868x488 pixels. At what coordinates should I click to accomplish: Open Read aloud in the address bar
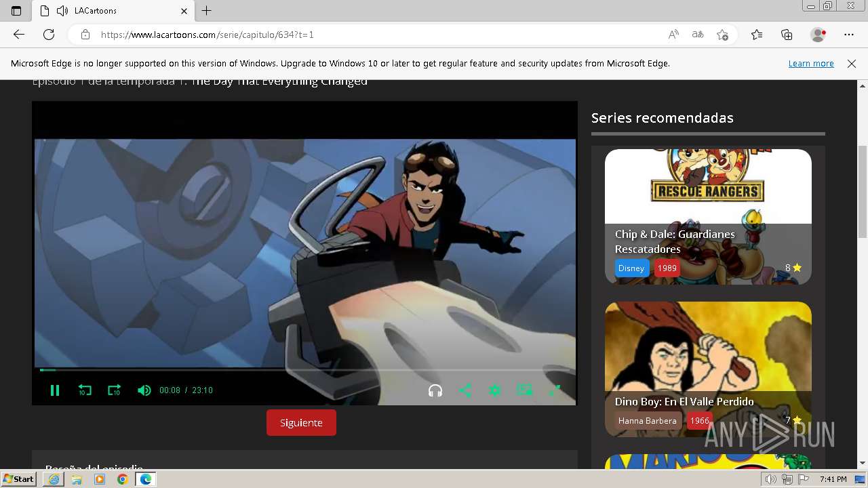(673, 35)
